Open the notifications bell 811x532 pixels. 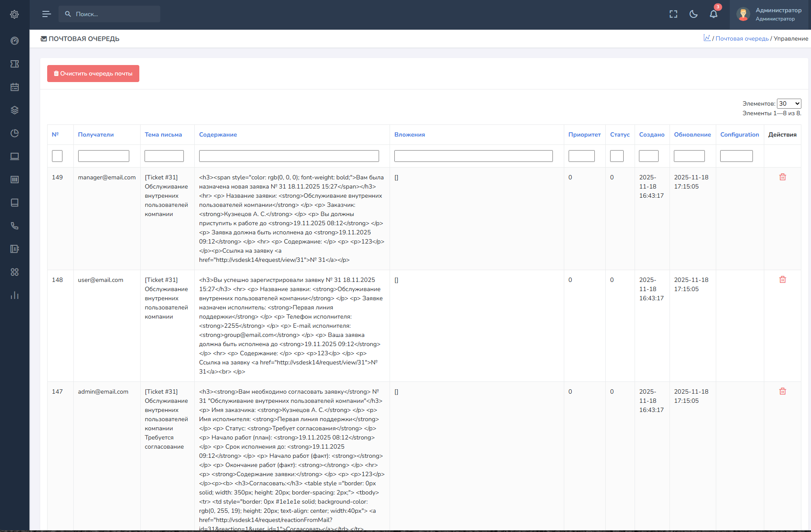pos(713,14)
